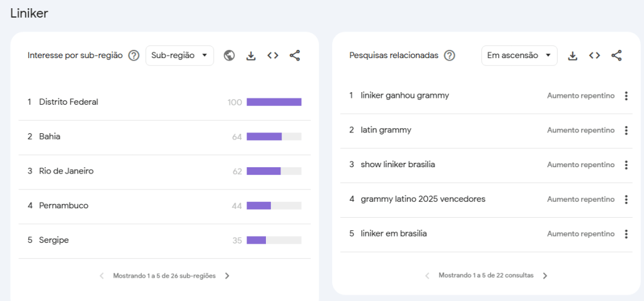Click Mostrando 1 a 5 de 26 sub-regiões
The height and width of the screenshot is (301, 644).
point(164,276)
